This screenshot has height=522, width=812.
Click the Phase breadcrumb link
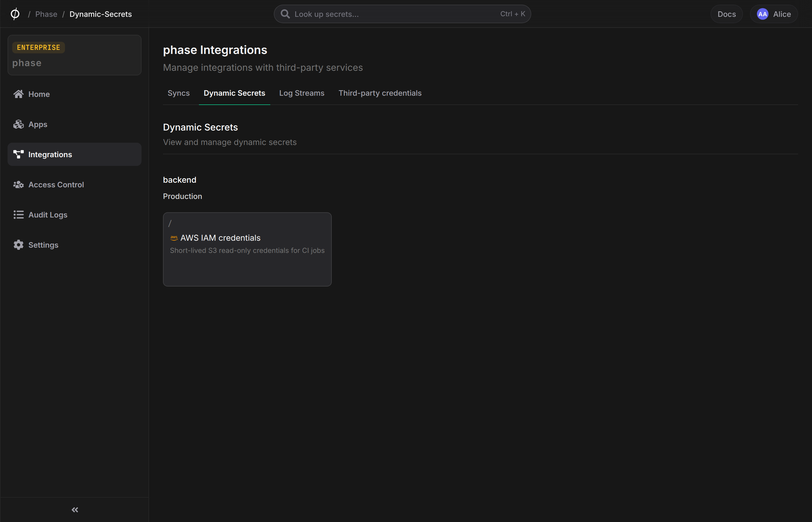click(x=46, y=14)
